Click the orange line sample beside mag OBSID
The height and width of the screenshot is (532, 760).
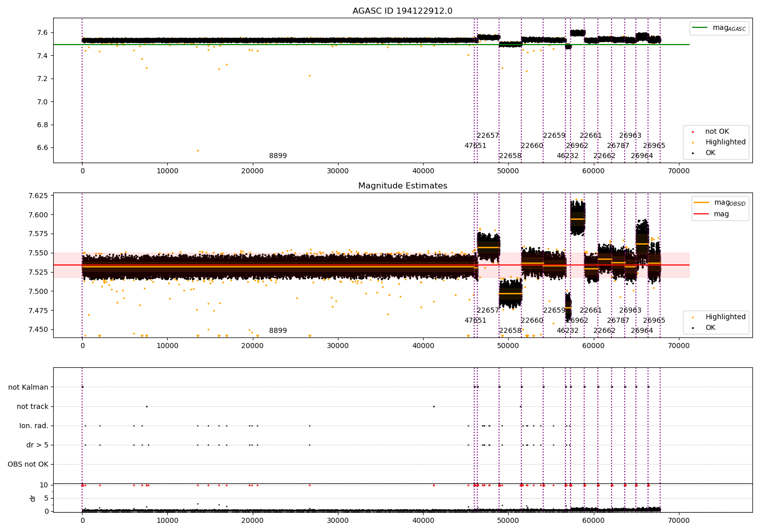pos(701,203)
